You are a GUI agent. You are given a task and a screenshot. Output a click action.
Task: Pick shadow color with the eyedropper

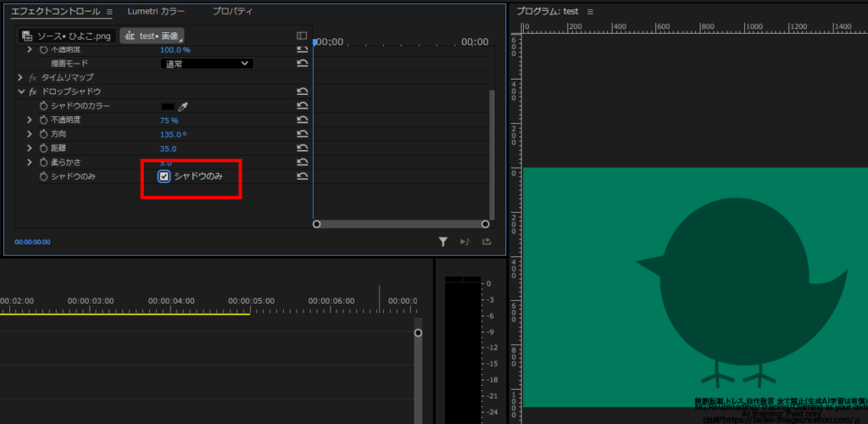[x=183, y=106]
